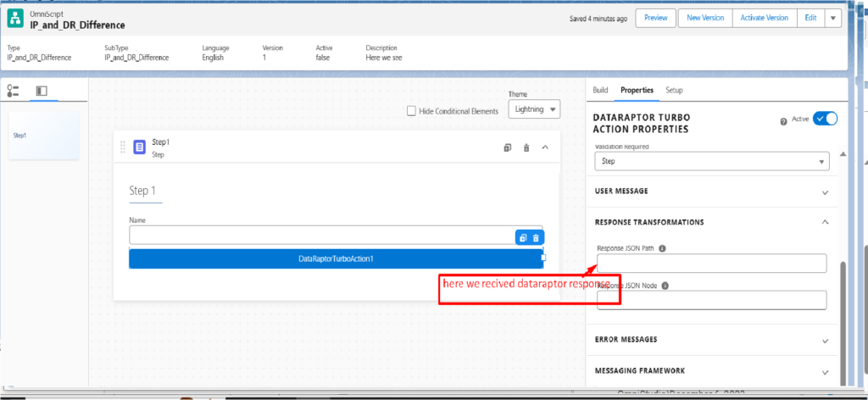Switch to the Build tab
This screenshot has height=400, width=868.
600,90
